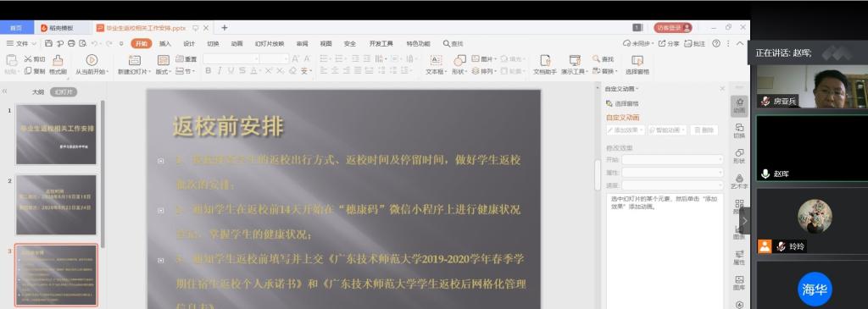
Task: Insert a 文本框 text box
Action: 437,60
